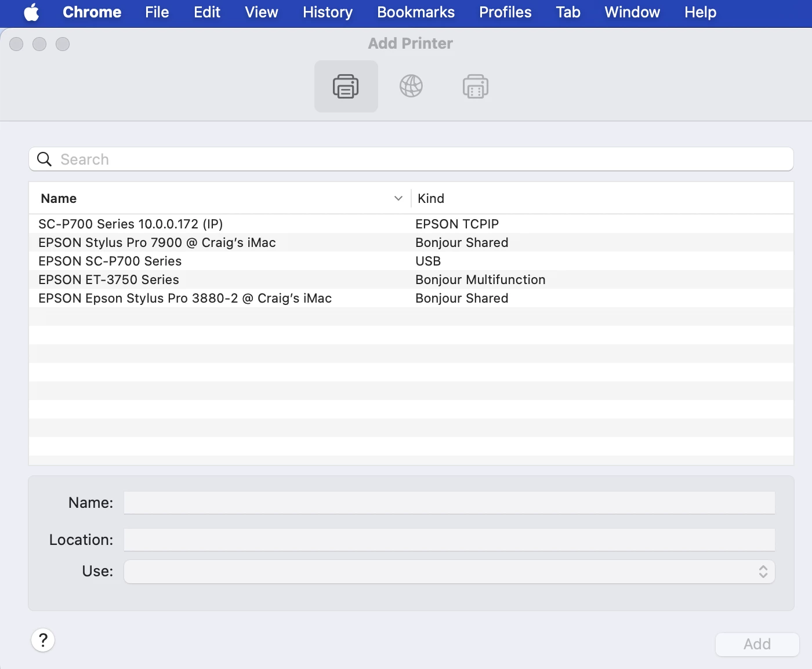This screenshot has width=812, height=669.
Task: Select EPSON ET-3750 Series printer
Action: pyautogui.click(x=411, y=279)
